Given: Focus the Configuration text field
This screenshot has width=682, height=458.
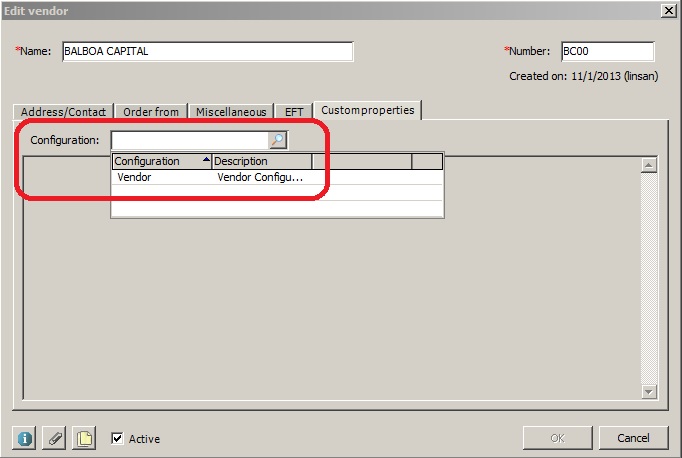Looking at the screenshot, I should 190,140.
